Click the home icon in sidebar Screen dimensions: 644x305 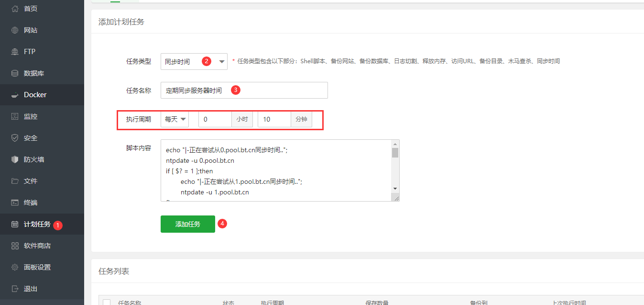click(x=15, y=9)
